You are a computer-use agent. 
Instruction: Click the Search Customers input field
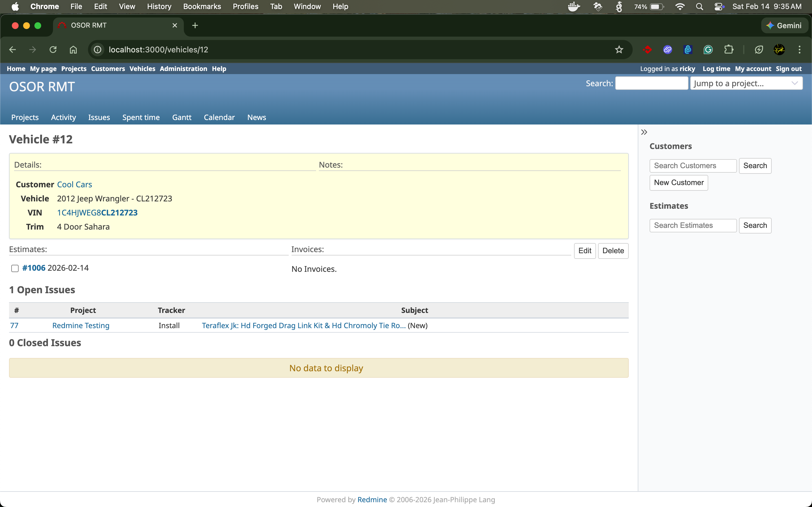pos(692,166)
